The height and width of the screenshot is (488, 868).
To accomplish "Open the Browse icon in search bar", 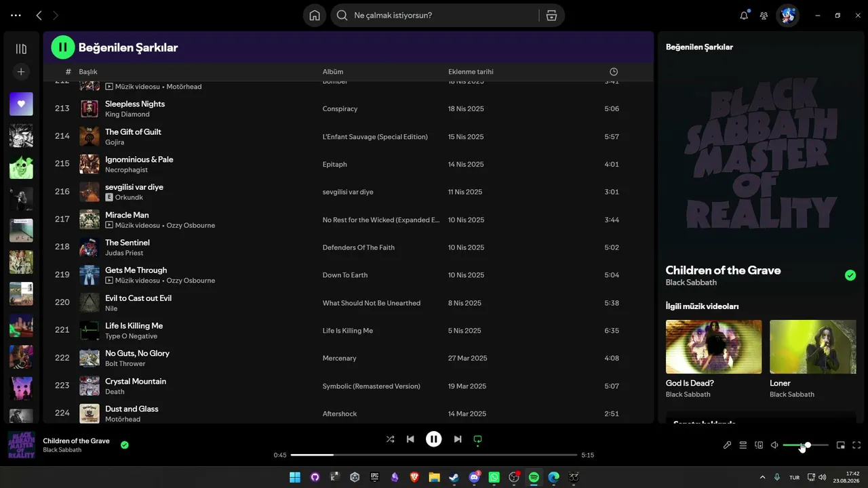I will click(x=551, y=16).
